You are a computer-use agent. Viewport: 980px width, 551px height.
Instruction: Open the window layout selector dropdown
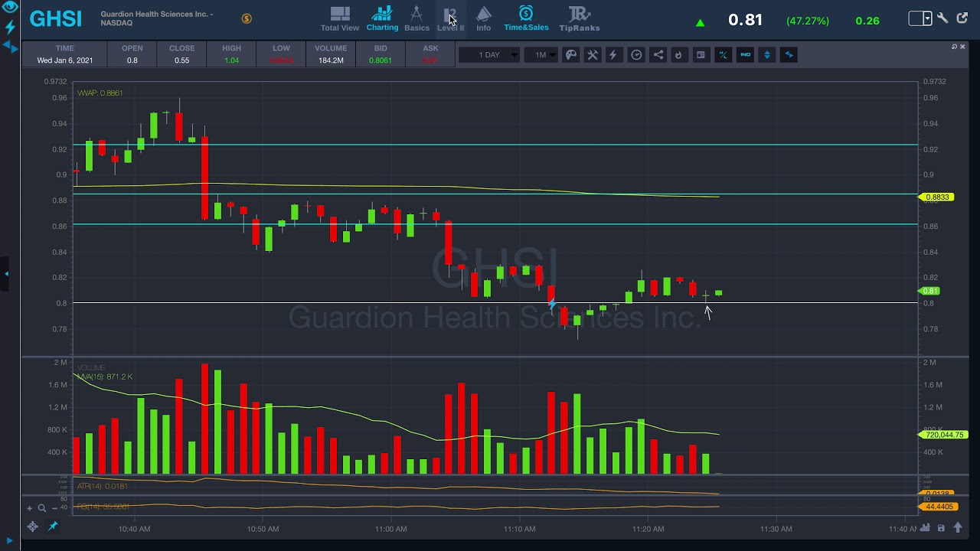pyautogui.click(x=920, y=18)
